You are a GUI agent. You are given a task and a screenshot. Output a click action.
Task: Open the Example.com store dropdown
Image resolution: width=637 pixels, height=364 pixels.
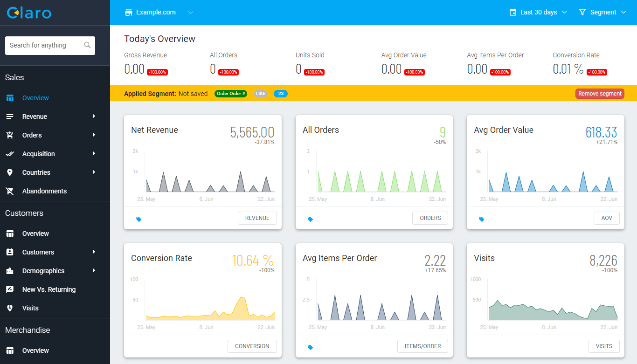click(x=191, y=13)
